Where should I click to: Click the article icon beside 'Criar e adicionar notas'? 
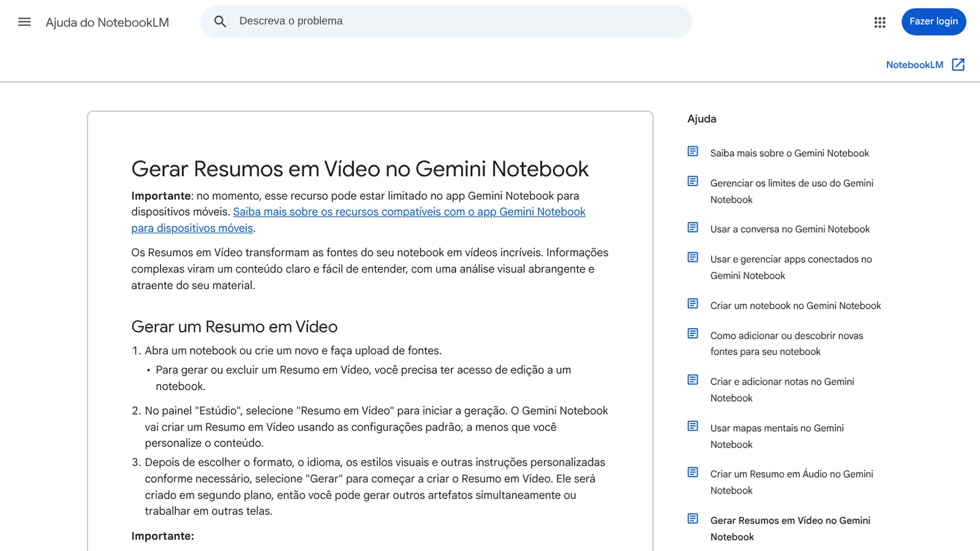(x=693, y=380)
